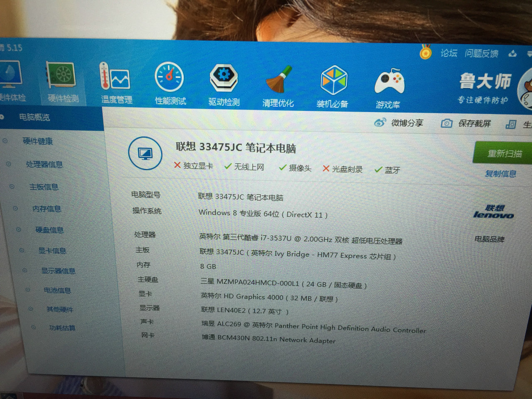Viewport: 532px width, 399px height.
Task: Click the HD Graphics 4000 value
Action: click(x=269, y=297)
